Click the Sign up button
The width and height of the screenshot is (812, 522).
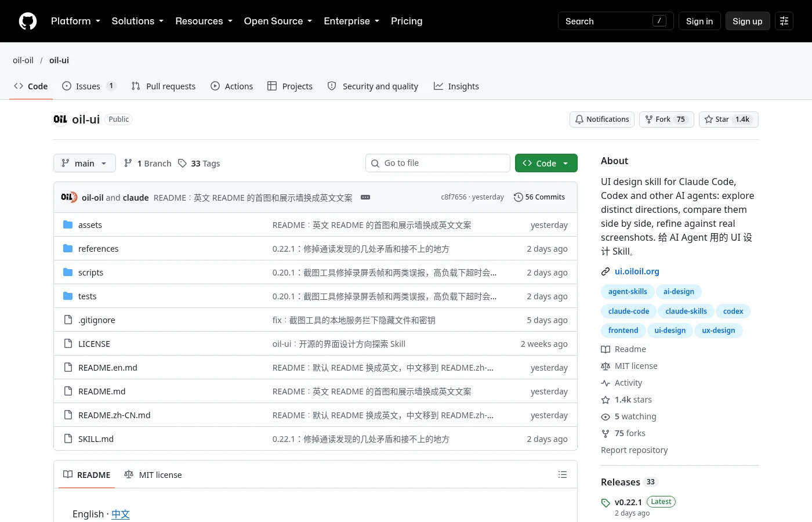(748, 21)
